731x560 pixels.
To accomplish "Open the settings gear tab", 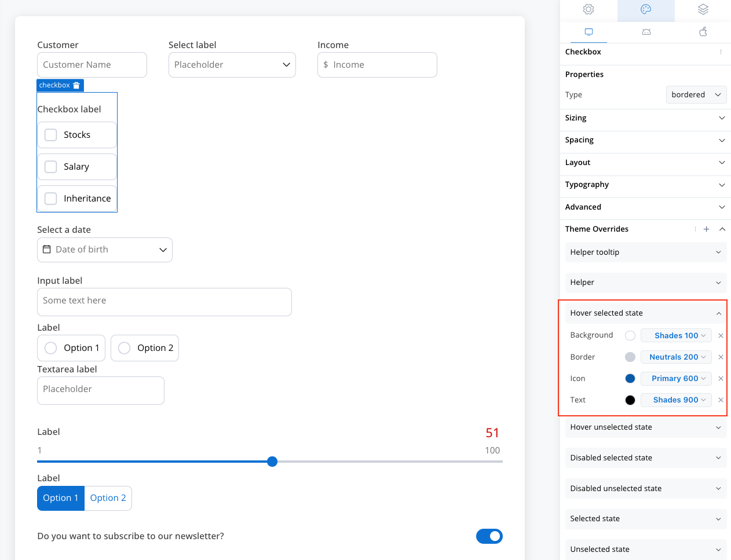I will click(589, 9).
